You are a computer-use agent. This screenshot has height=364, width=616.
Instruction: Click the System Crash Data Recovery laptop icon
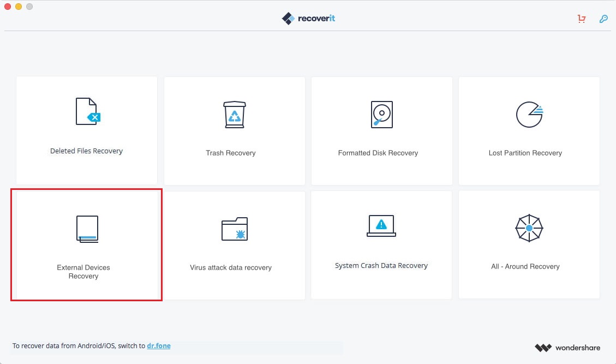tap(381, 225)
